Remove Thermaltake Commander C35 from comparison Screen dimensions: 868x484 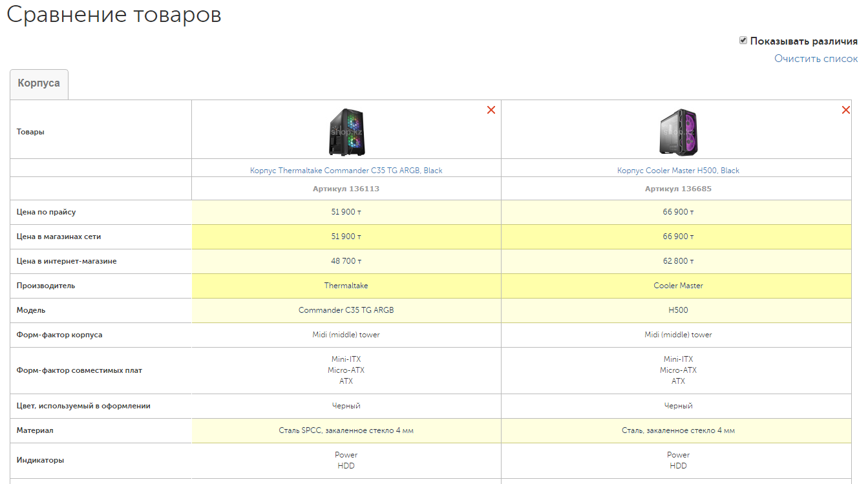(x=491, y=110)
